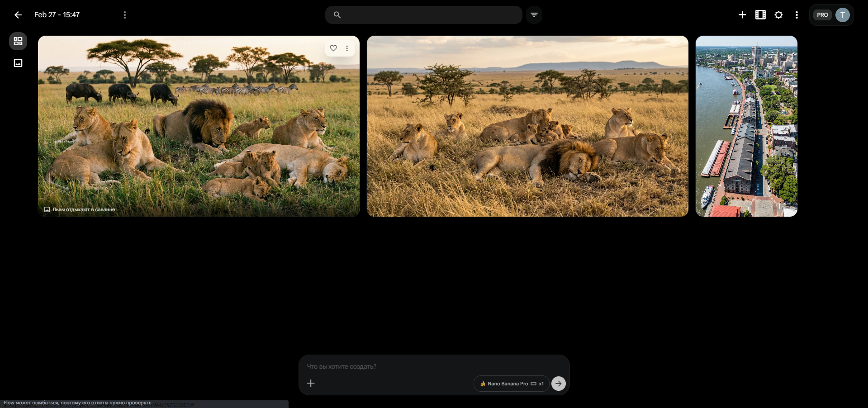Open the aerial riverside city image
Viewport: 868px width, 408px height.
pyautogui.click(x=746, y=126)
